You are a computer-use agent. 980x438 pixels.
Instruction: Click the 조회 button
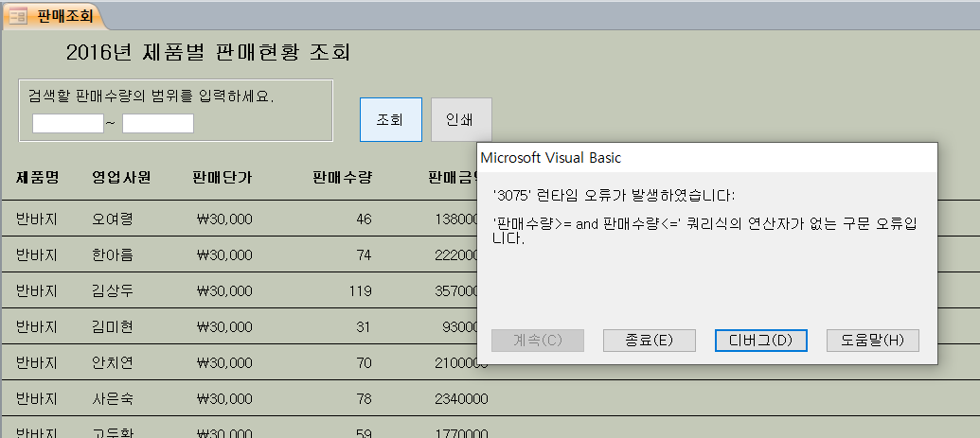[390, 120]
